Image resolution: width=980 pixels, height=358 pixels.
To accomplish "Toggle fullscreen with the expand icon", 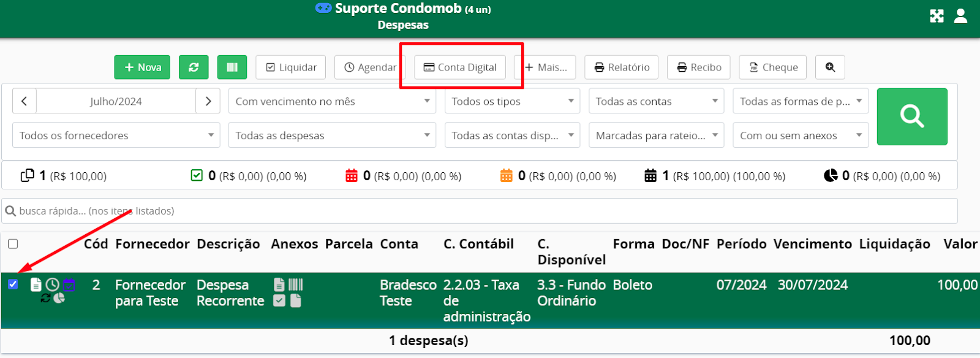I will coord(937,16).
